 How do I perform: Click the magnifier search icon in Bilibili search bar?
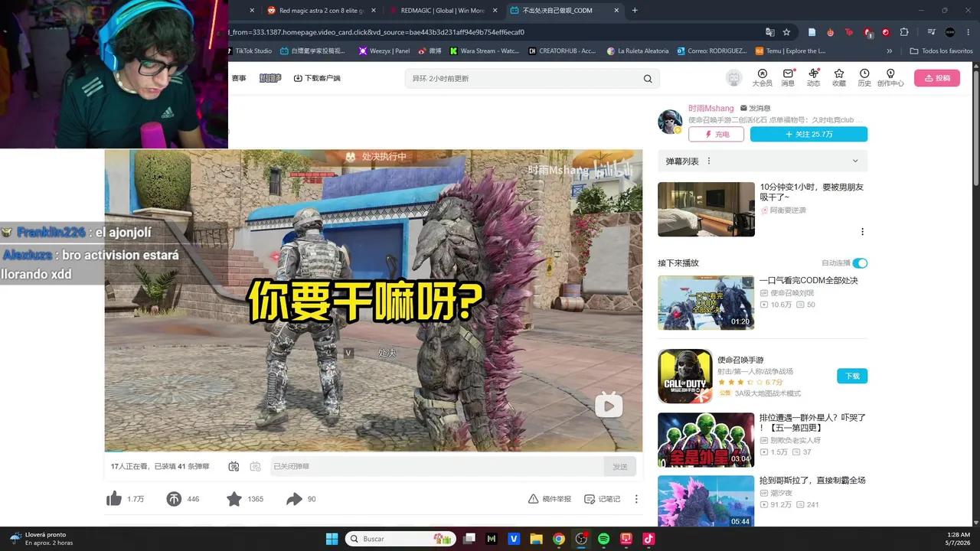648,78
